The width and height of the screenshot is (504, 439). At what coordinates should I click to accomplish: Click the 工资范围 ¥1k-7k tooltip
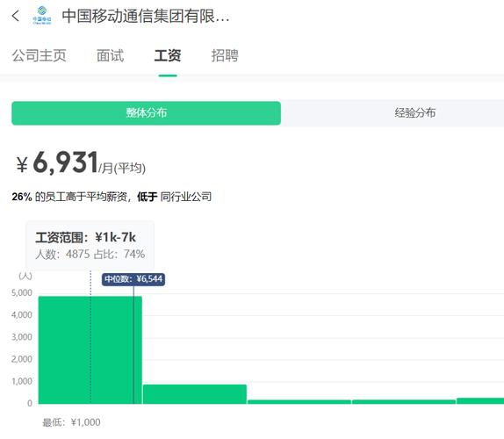pos(90,245)
